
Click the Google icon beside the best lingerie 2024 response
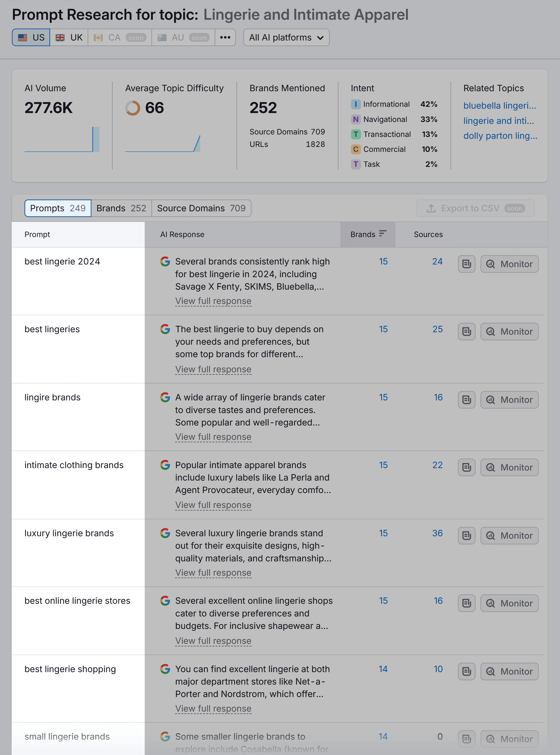click(x=165, y=262)
